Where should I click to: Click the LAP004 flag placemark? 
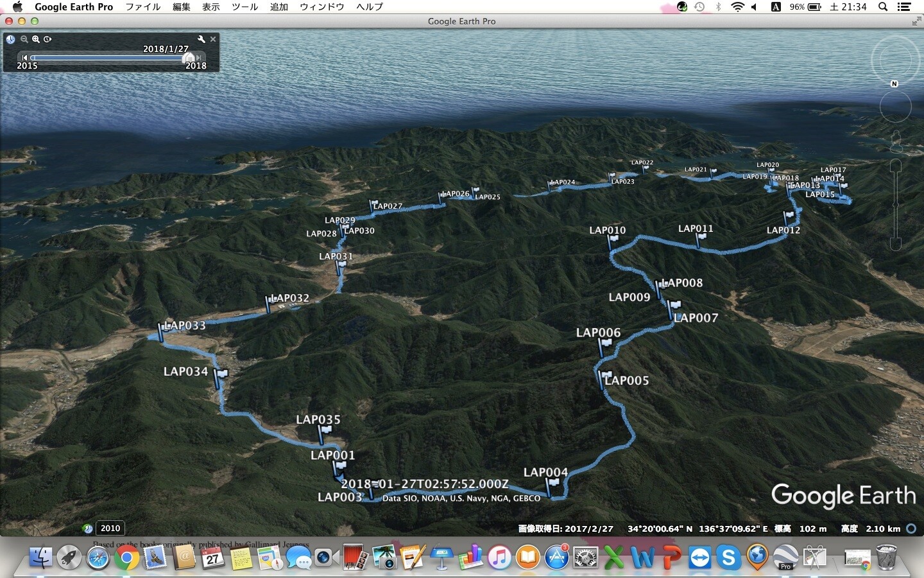coord(552,484)
